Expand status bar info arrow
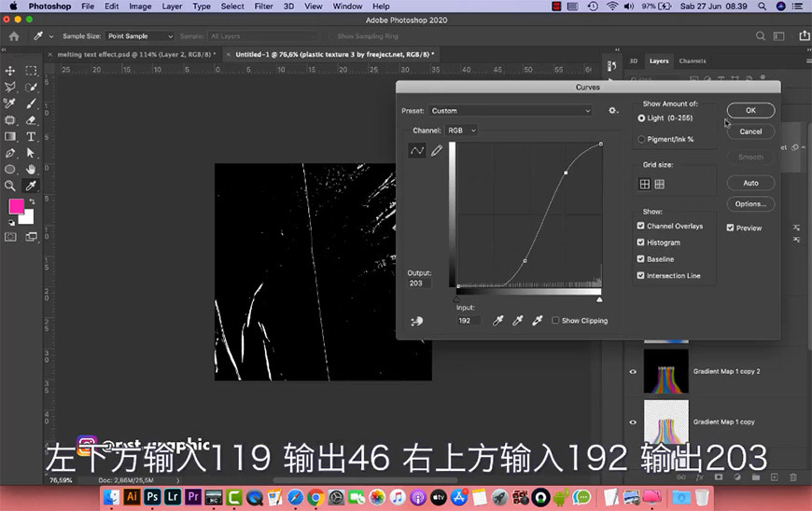The height and width of the screenshot is (511, 812). point(178,480)
